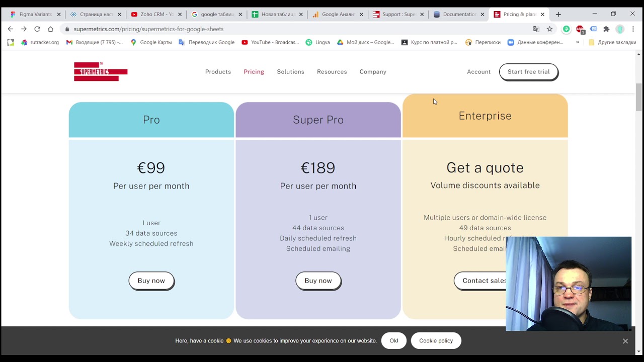Image resolution: width=644 pixels, height=362 pixels.
Task: Click the translate page icon
Action: pyautogui.click(x=536, y=29)
